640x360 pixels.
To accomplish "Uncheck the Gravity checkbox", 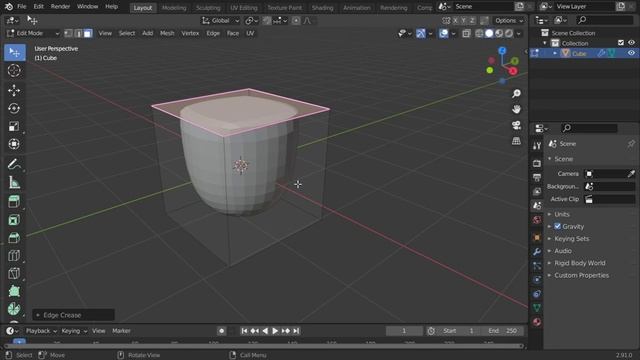I will tap(558, 226).
